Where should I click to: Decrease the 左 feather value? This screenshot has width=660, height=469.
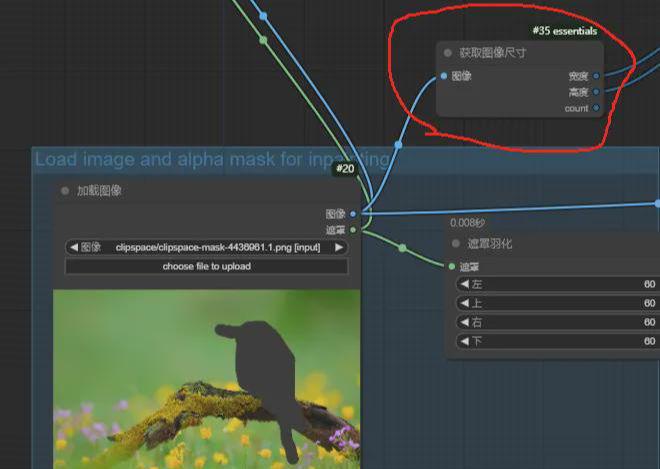[465, 284]
